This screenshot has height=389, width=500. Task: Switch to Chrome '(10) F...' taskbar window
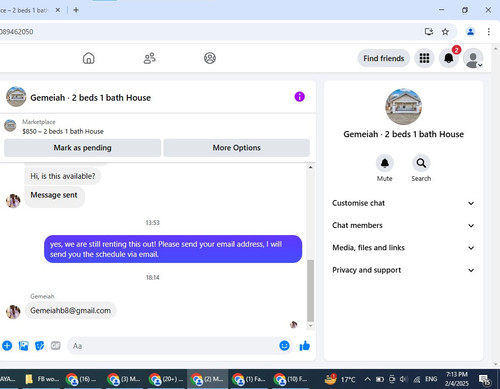(x=290, y=379)
